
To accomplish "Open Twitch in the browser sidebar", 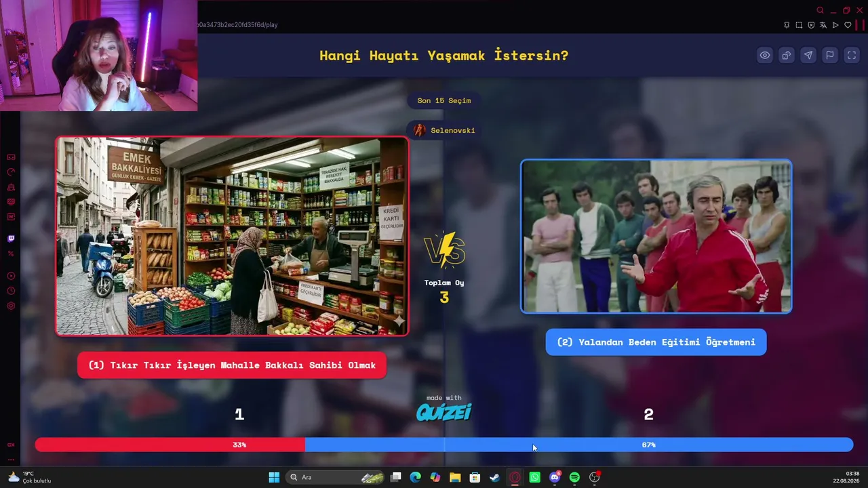I will [x=11, y=239].
